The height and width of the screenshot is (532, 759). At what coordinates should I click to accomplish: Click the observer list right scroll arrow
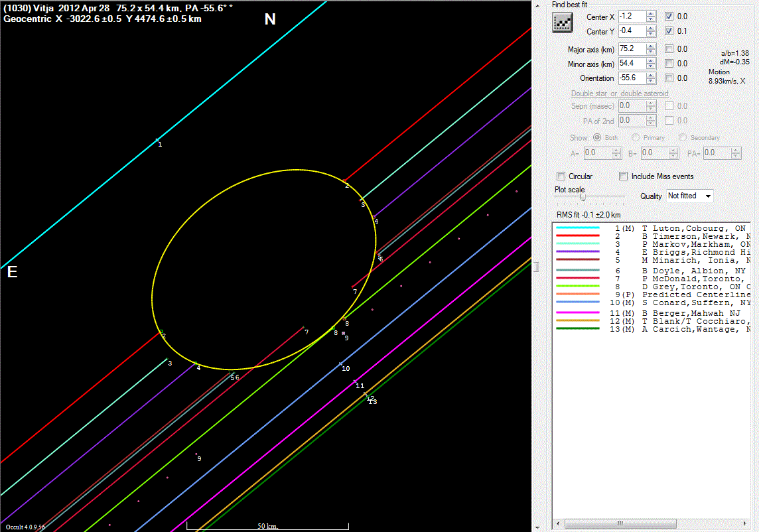744,524
